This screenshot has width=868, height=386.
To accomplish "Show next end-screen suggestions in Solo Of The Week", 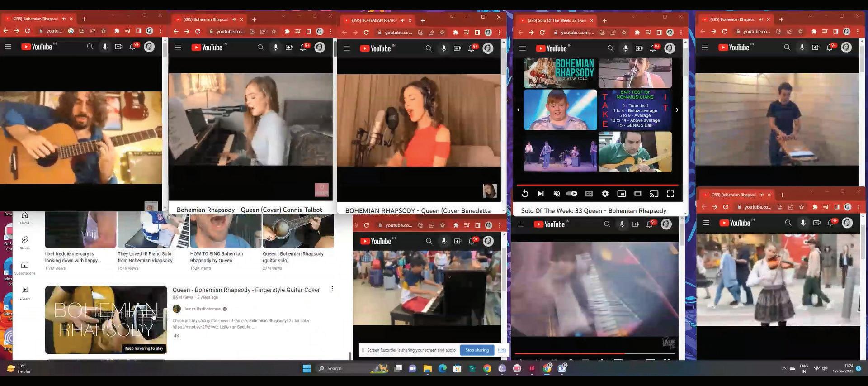I will (x=677, y=110).
